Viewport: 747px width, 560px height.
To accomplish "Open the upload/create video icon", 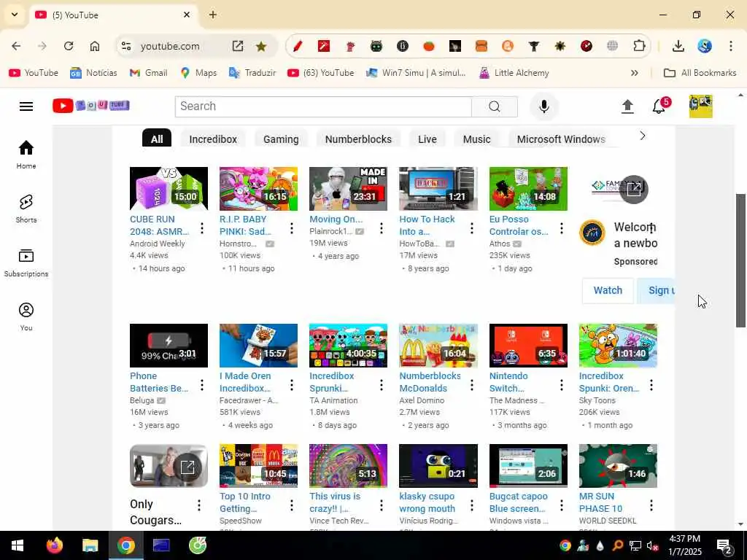I will click(627, 106).
